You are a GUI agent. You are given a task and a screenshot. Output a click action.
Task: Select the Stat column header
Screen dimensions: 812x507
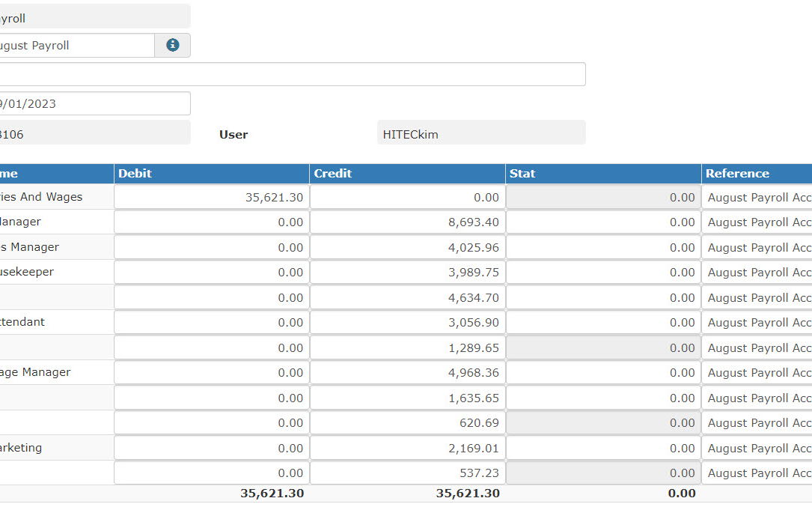pyautogui.click(x=603, y=173)
